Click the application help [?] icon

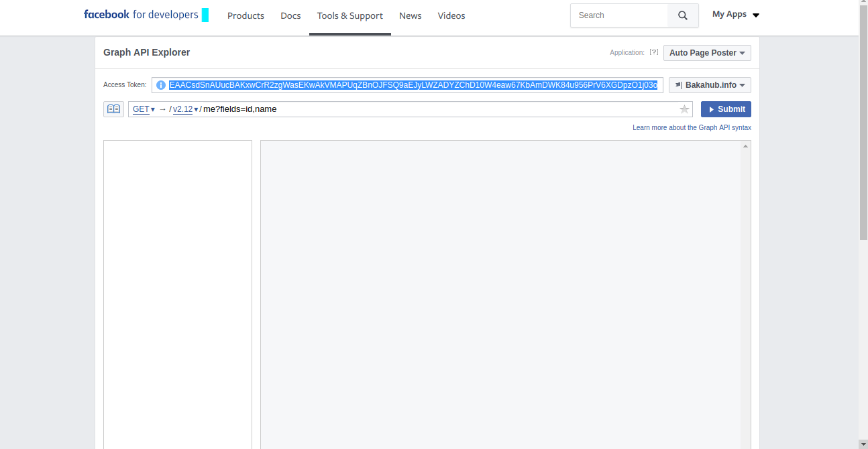(654, 52)
